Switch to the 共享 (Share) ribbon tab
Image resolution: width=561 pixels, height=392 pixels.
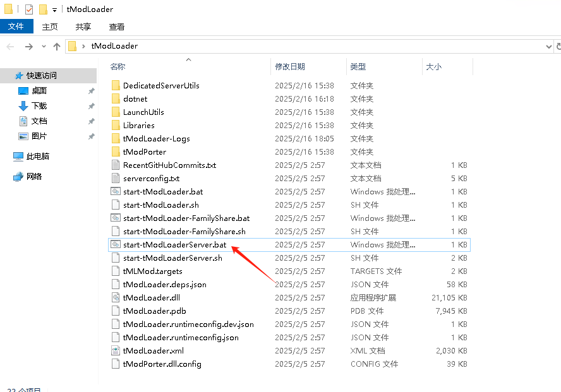(x=83, y=27)
